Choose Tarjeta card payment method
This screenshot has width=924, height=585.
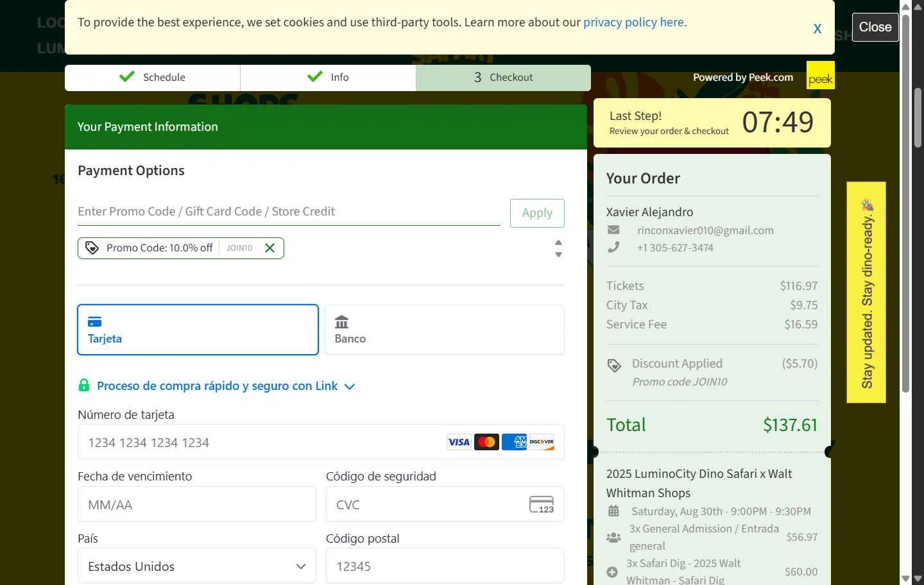point(198,330)
